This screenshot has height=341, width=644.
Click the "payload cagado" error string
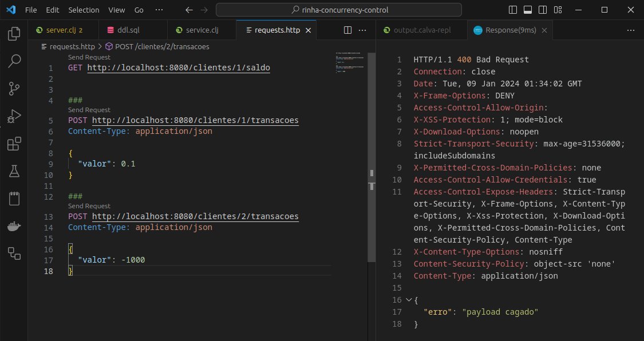[x=500, y=312]
